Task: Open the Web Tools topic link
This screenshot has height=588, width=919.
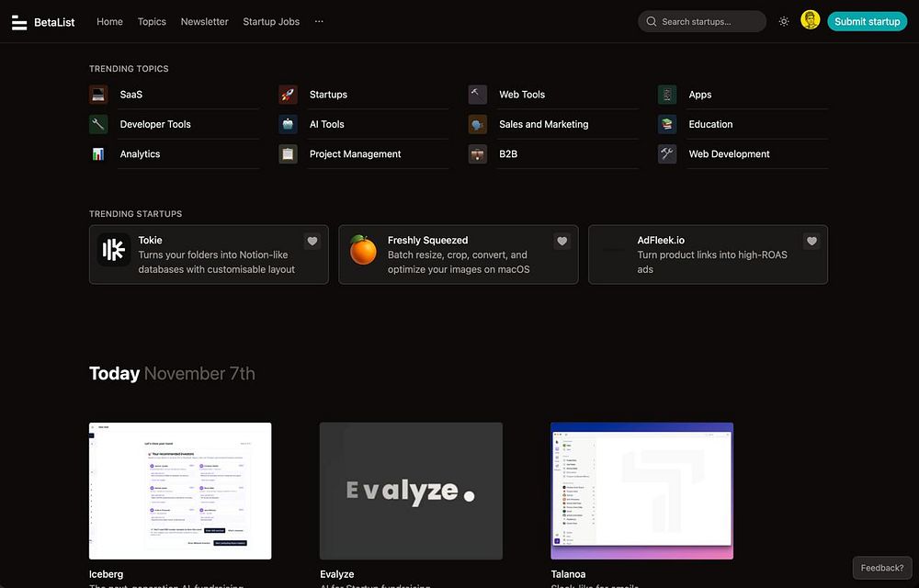Action: coord(522,95)
